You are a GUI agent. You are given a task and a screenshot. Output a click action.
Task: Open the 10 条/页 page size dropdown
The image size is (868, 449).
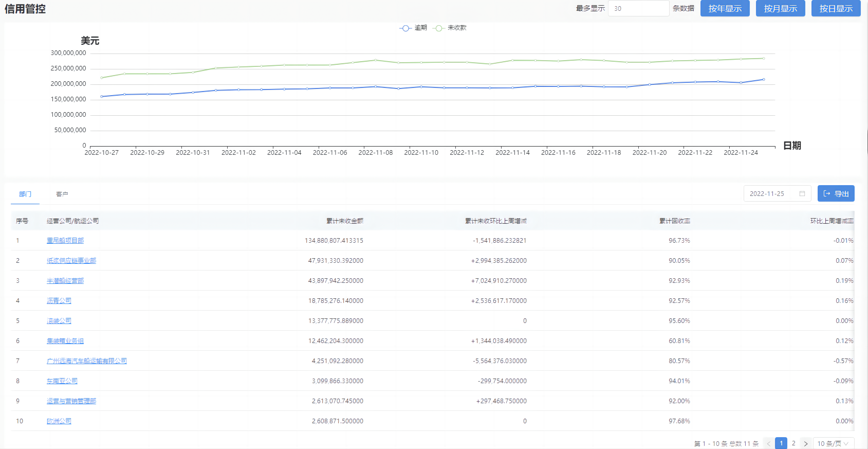coord(834,443)
